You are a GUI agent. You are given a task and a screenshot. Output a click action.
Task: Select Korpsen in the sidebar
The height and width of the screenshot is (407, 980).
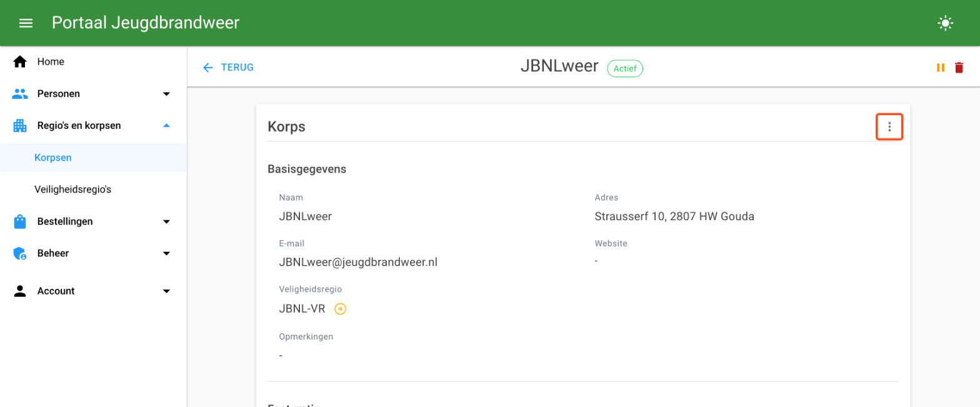pyautogui.click(x=94, y=158)
